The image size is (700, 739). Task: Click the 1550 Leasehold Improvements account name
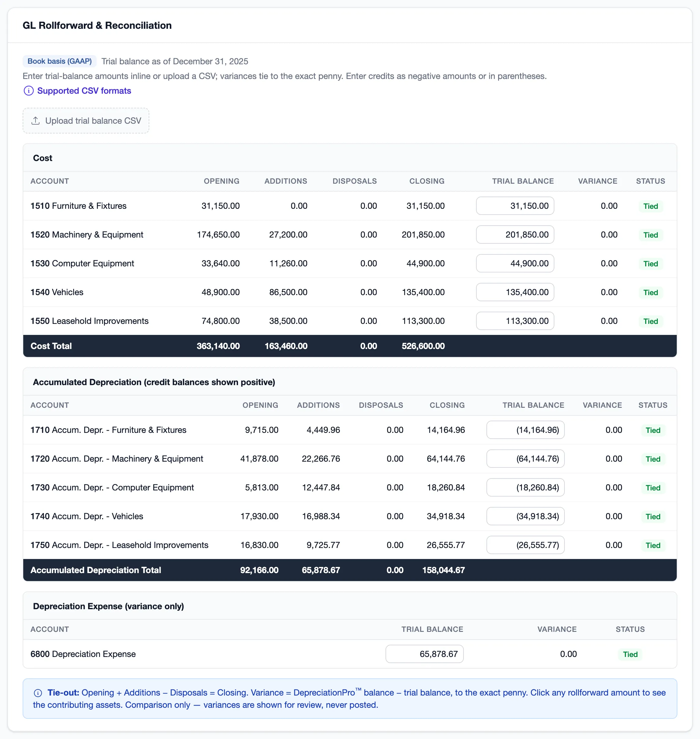coord(90,321)
